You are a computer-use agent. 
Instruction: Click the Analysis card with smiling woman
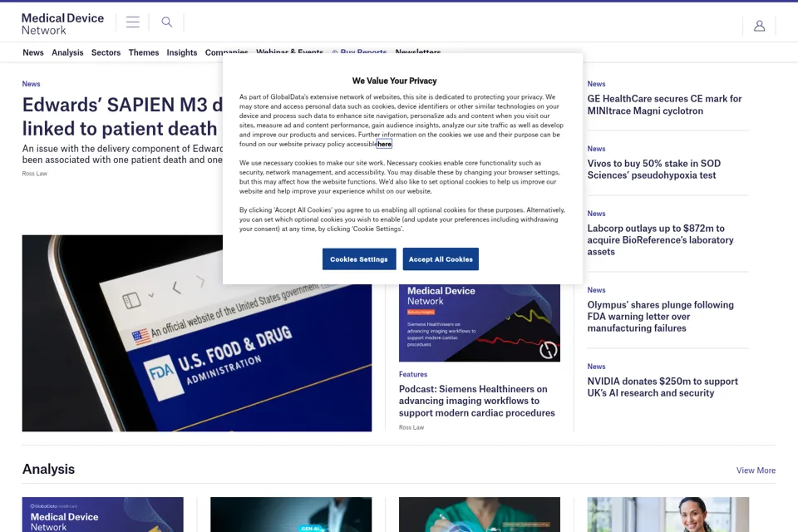coord(667,515)
